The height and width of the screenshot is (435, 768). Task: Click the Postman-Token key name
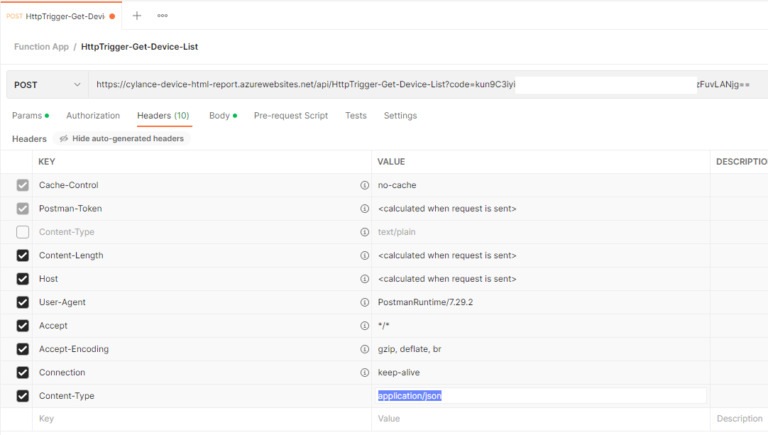[x=71, y=209]
